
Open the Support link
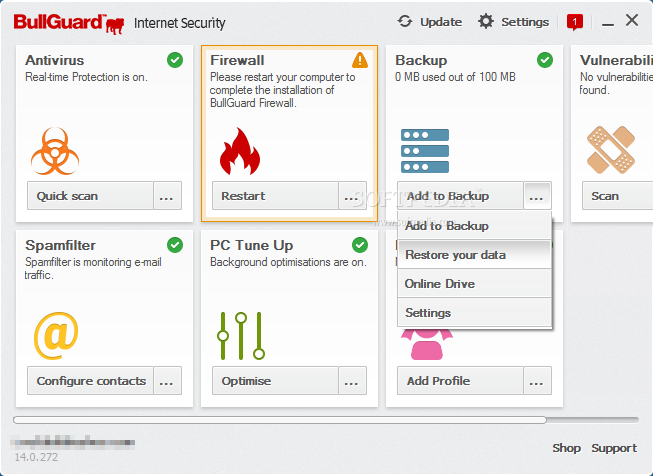[614, 448]
